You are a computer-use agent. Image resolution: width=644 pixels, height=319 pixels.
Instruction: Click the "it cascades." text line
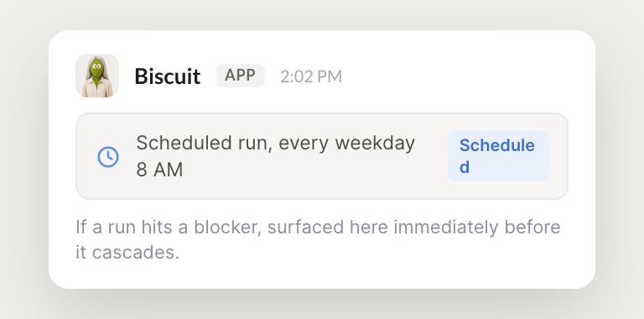tap(127, 253)
